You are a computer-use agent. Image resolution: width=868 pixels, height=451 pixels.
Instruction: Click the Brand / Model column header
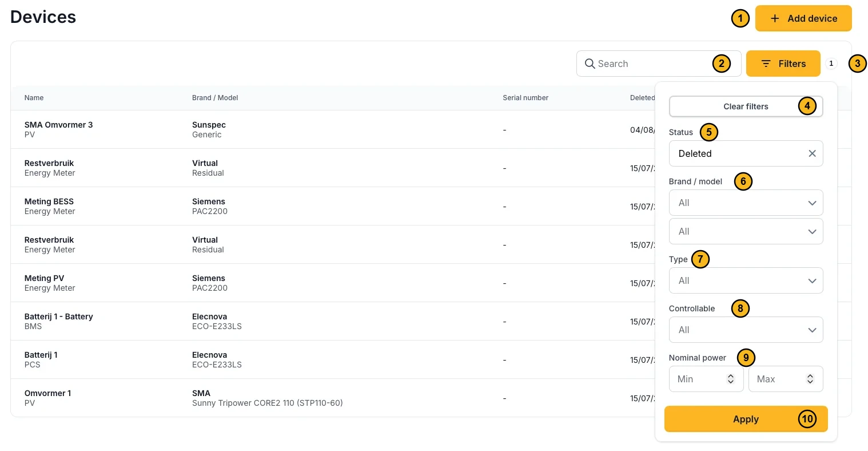(x=215, y=98)
